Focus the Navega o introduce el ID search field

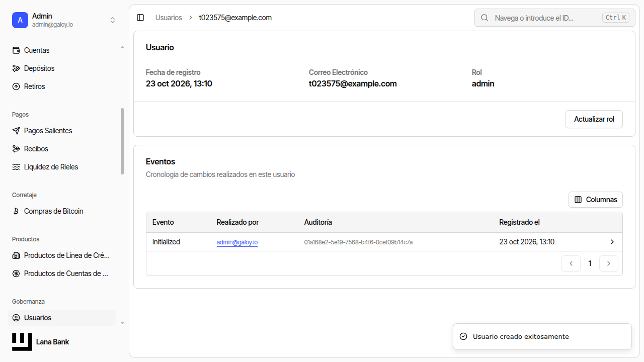(554, 18)
